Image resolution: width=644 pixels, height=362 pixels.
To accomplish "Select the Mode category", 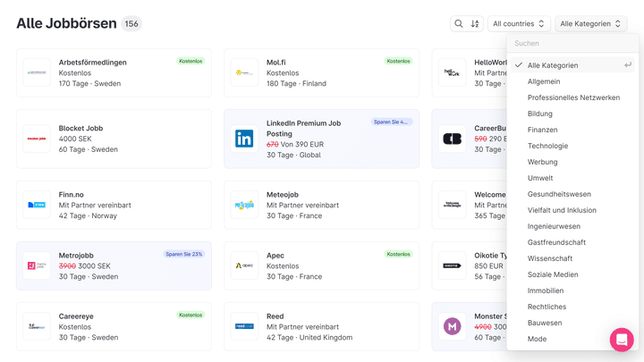I will tap(572, 339).
